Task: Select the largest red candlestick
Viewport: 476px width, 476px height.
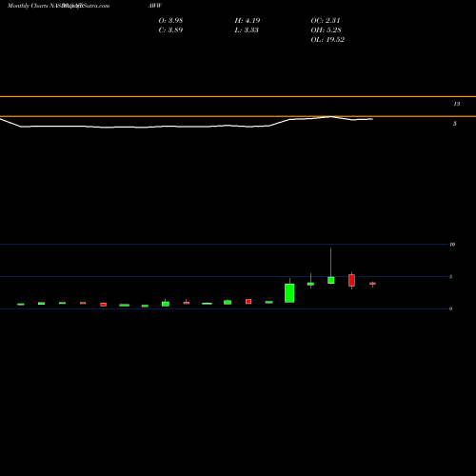Action: click(351, 281)
